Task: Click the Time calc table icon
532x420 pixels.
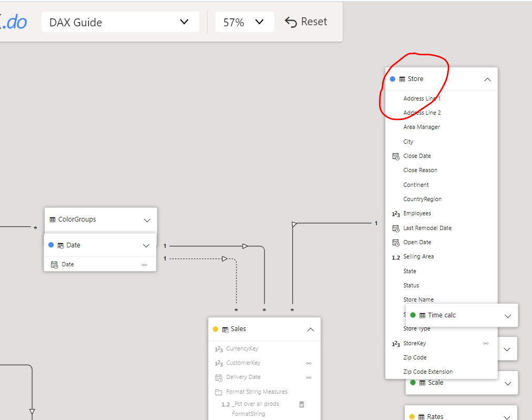Action: [x=423, y=316]
